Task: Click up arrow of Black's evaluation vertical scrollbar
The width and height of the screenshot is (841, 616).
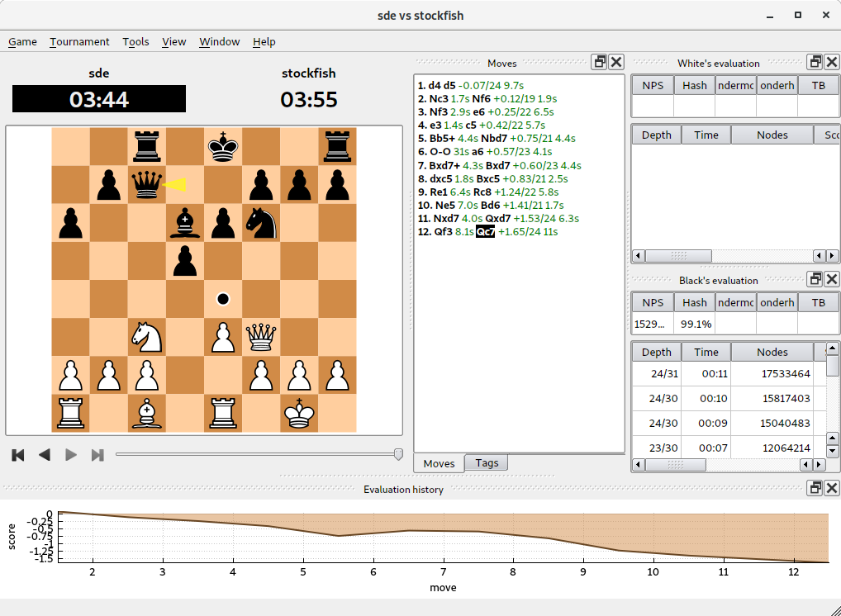Action: click(x=832, y=348)
